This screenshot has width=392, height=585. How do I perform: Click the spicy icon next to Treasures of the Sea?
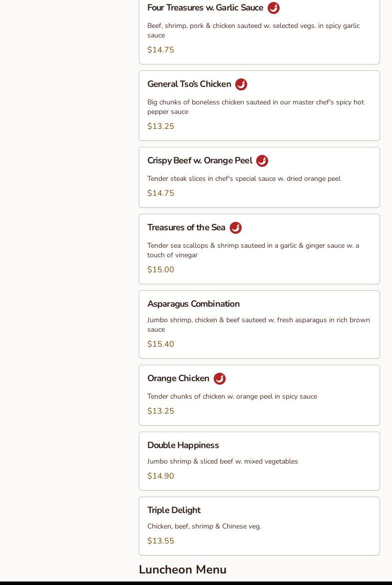point(236,228)
